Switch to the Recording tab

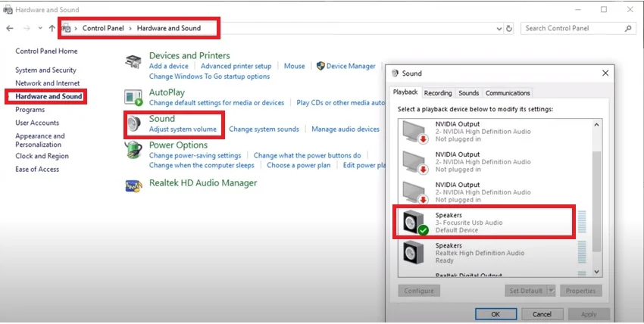[438, 93]
